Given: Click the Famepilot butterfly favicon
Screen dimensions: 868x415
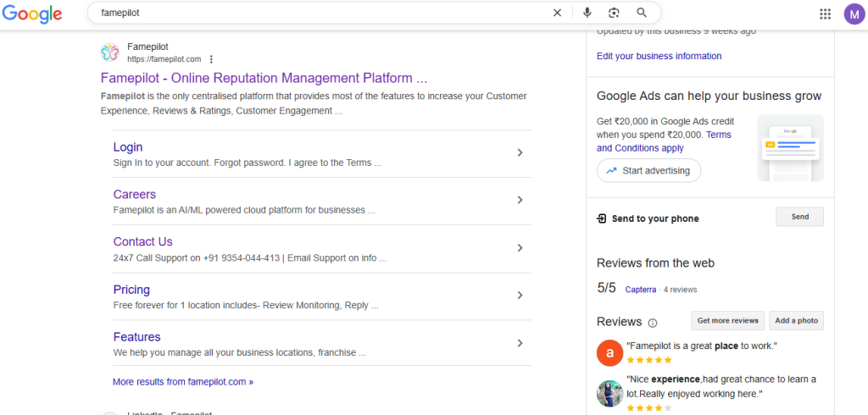Looking at the screenshot, I should (x=110, y=53).
